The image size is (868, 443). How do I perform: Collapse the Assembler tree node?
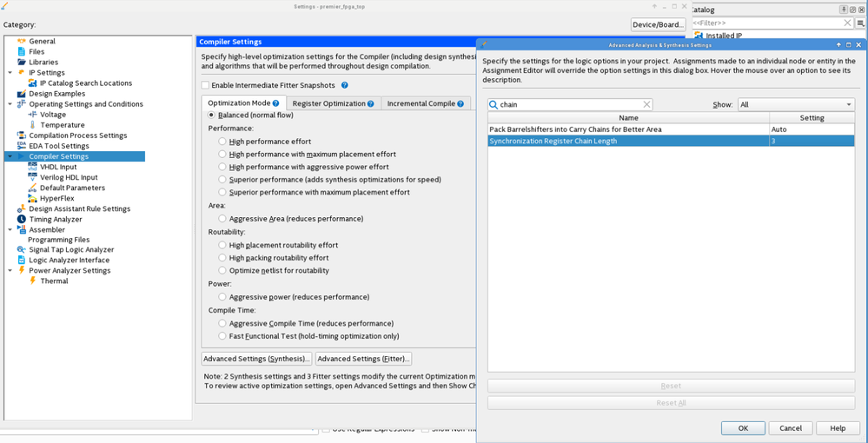(x=10, y=230)
